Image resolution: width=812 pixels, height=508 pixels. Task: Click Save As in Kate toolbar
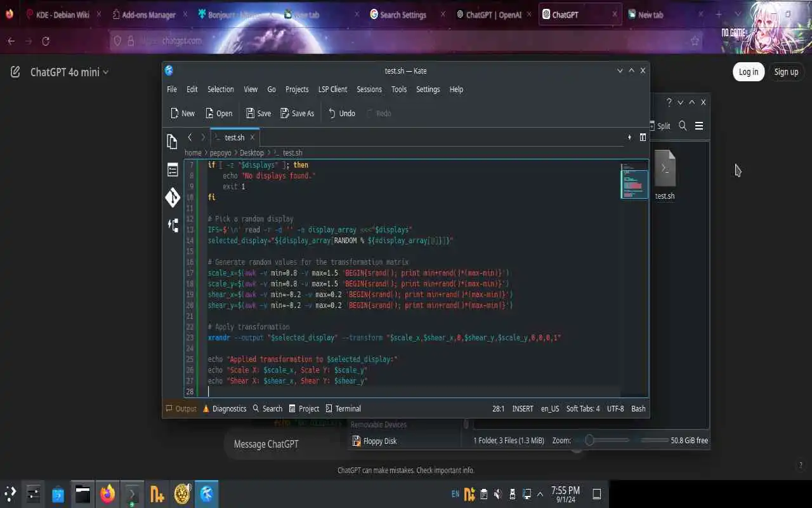tap(298, 113)
